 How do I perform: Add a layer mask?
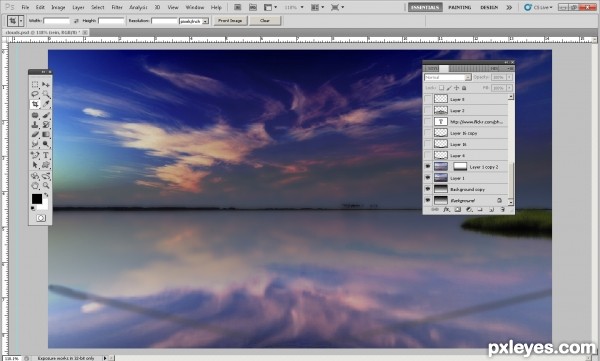click(458, 209)
